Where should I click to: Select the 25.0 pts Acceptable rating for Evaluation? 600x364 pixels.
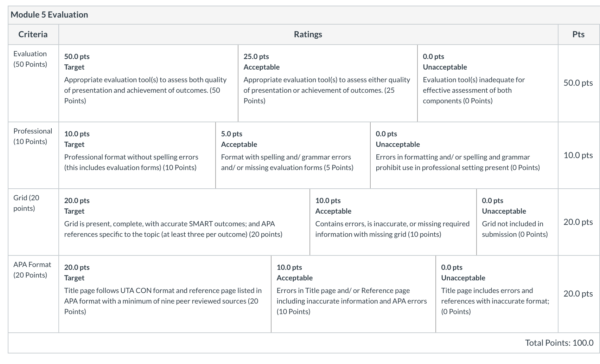click(x=328, y=83)
